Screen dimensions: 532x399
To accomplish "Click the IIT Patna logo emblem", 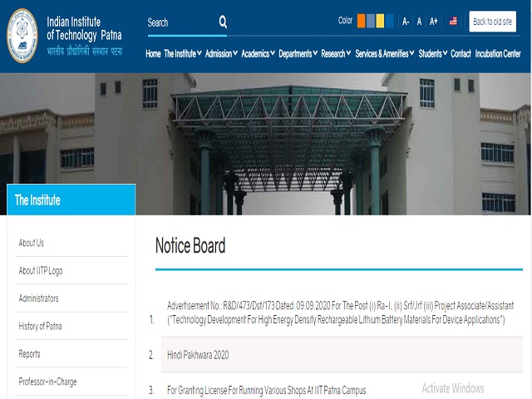I will tap(22, 36).
